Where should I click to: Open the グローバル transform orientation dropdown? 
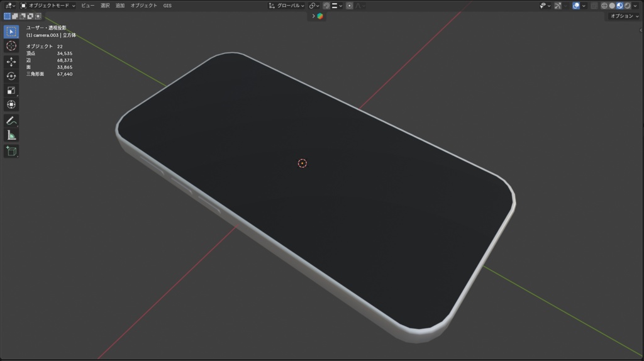click(x=286, y=5)
